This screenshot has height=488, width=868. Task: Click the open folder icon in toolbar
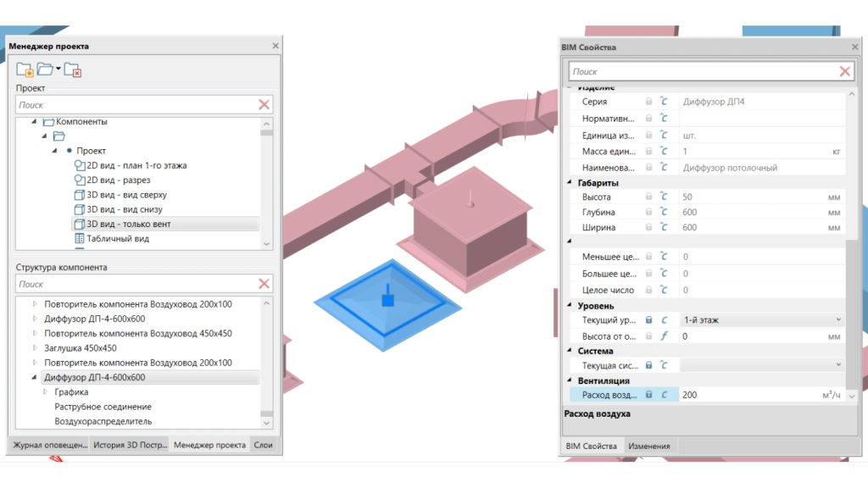45,70
